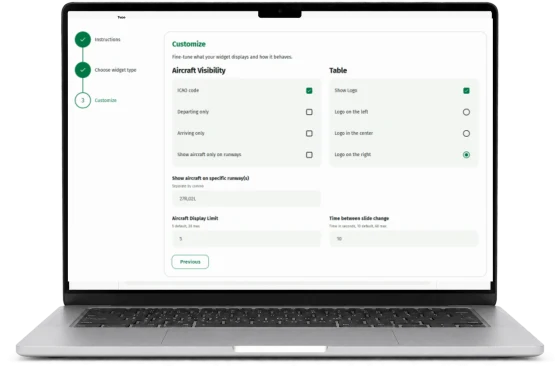560x366 pixels.
Task: Select the Logo in the center radio
Action: pos(466,134)
